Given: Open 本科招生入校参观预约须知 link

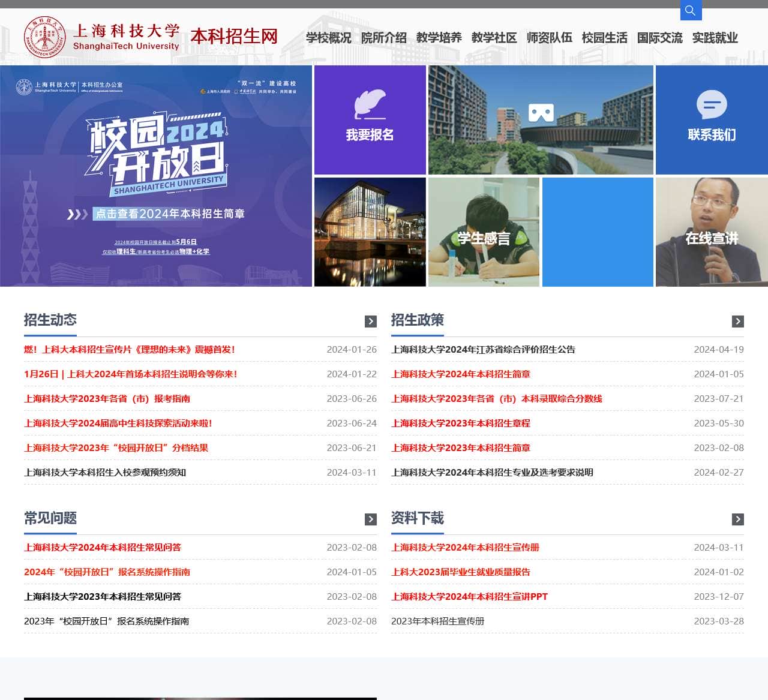Looking at the screenshot, I should 105,473.
